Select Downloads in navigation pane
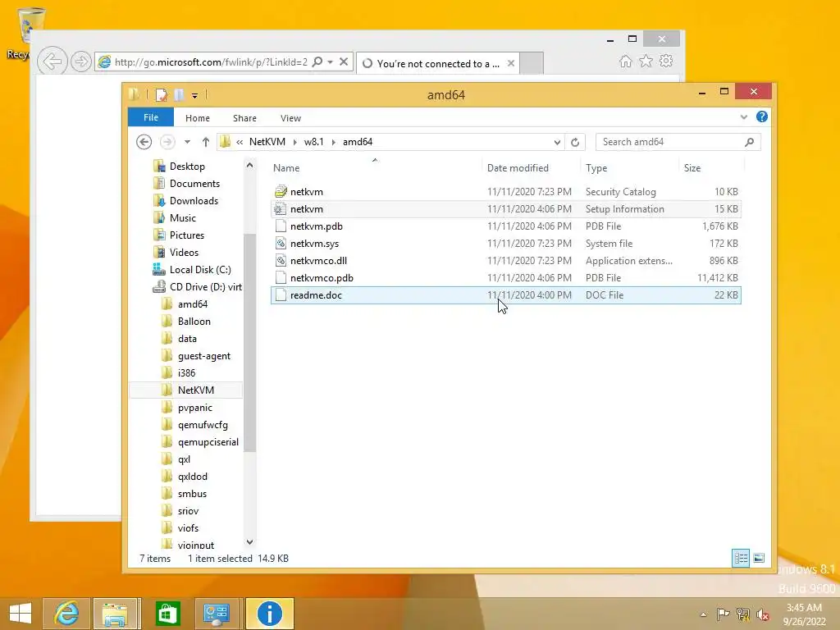 pos(194,201)
